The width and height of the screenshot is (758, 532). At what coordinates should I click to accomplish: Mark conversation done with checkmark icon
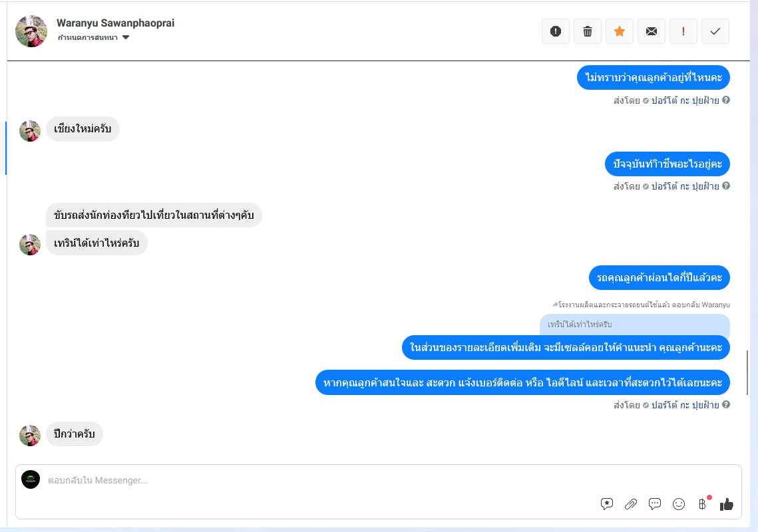point(715,31)
